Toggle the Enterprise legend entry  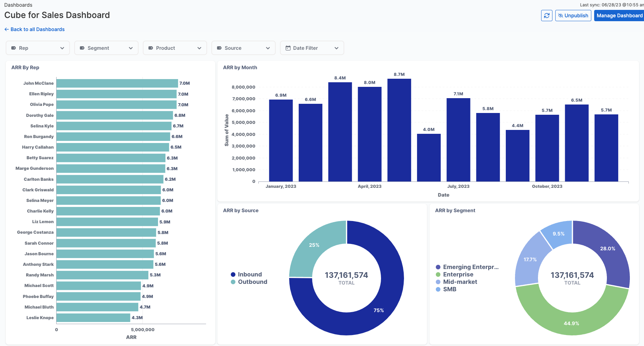click(455, 274)
